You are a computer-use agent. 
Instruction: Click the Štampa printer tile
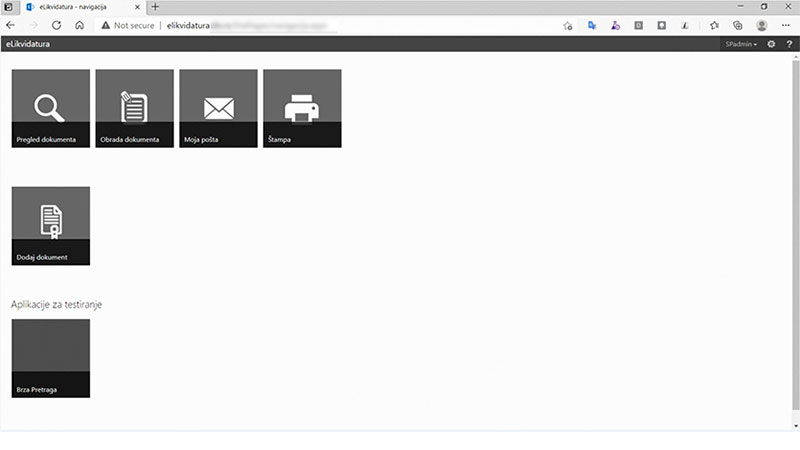[302, 108]
